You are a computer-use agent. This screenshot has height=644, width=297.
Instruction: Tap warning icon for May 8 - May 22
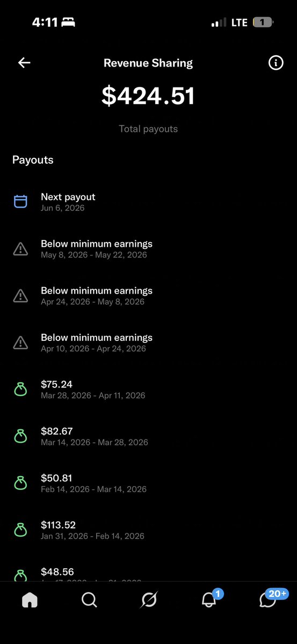click(20, 248)
